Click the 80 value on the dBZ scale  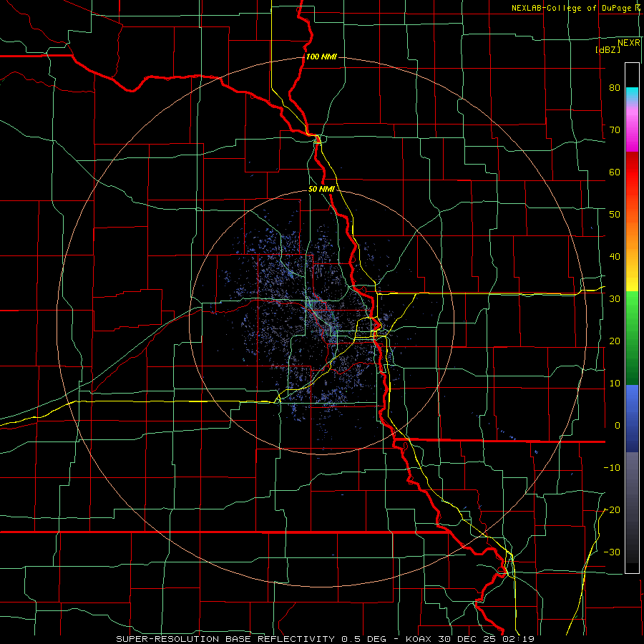point(615,88)
